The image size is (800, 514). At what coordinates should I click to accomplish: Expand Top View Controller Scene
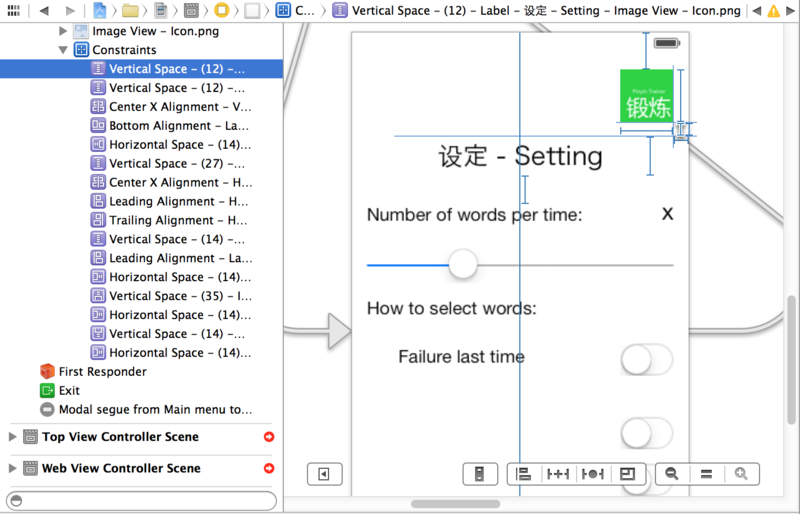click(12, 437)
